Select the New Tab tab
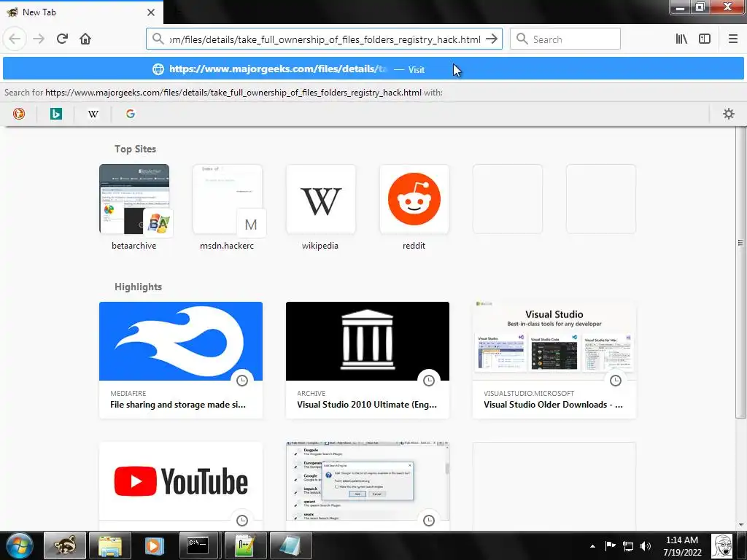The image size is (747, 560). (81, 12)
